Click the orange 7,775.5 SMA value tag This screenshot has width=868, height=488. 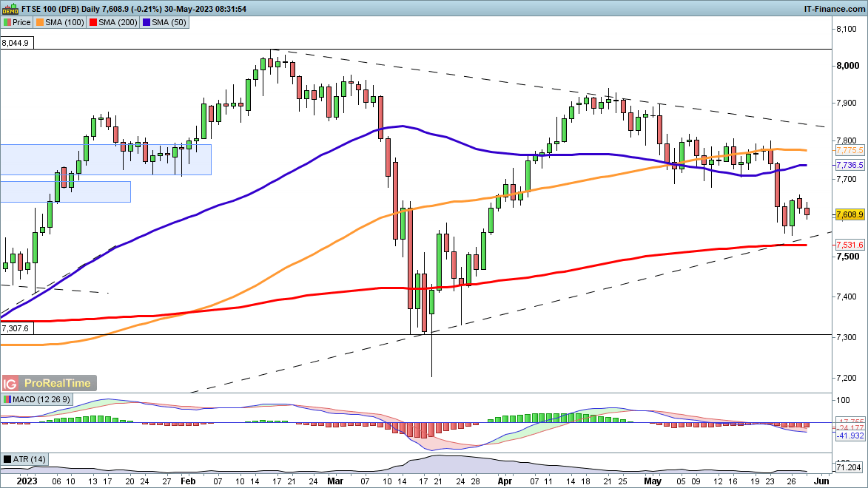850,151
